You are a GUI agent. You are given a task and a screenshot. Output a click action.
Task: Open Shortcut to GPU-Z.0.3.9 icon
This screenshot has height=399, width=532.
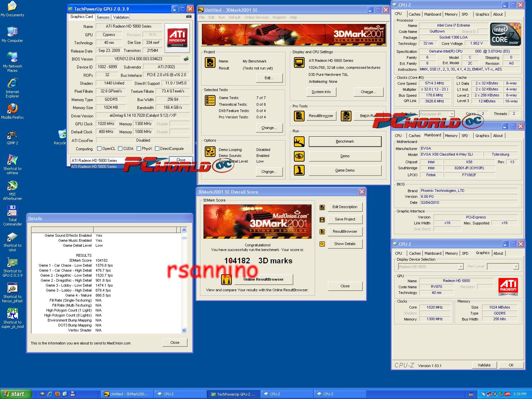coord(12,267)
